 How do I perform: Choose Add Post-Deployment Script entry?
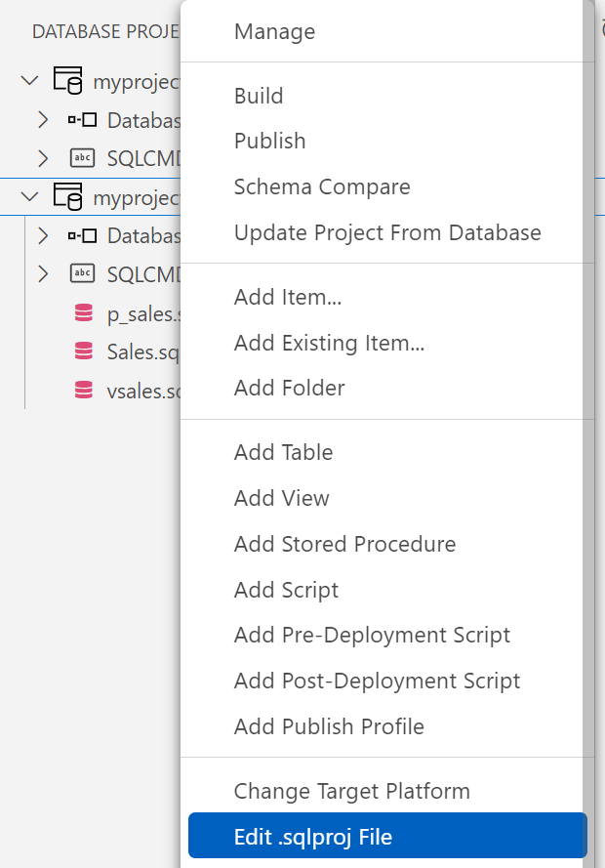tap(377, 681)
